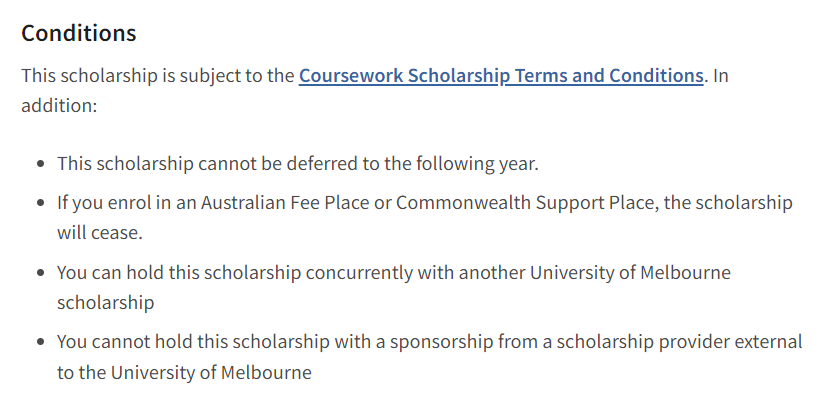This screenshot has height=408, width=839.
Task: Click the text 'scholarship provider external'
Action: (679, 342)
